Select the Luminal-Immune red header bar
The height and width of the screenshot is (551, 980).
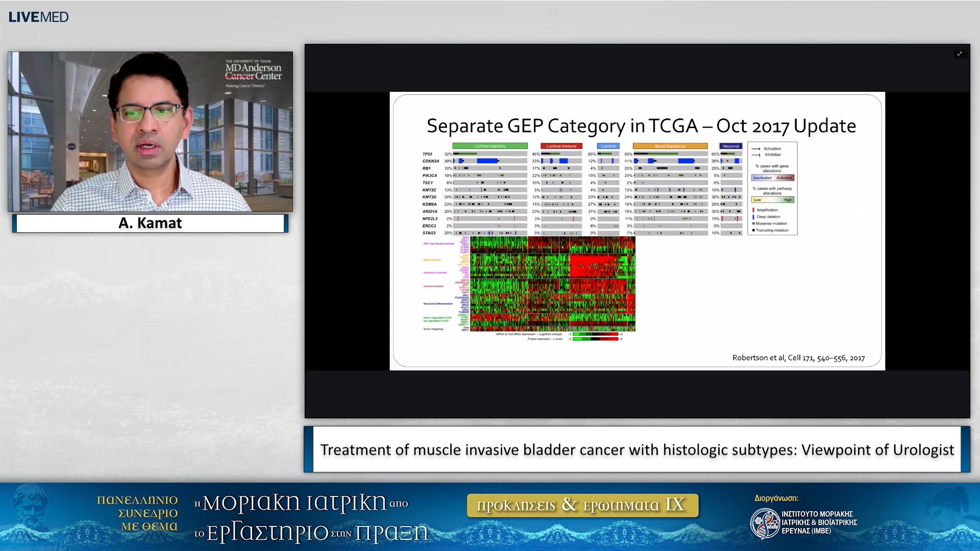click(x=561, y=146)
